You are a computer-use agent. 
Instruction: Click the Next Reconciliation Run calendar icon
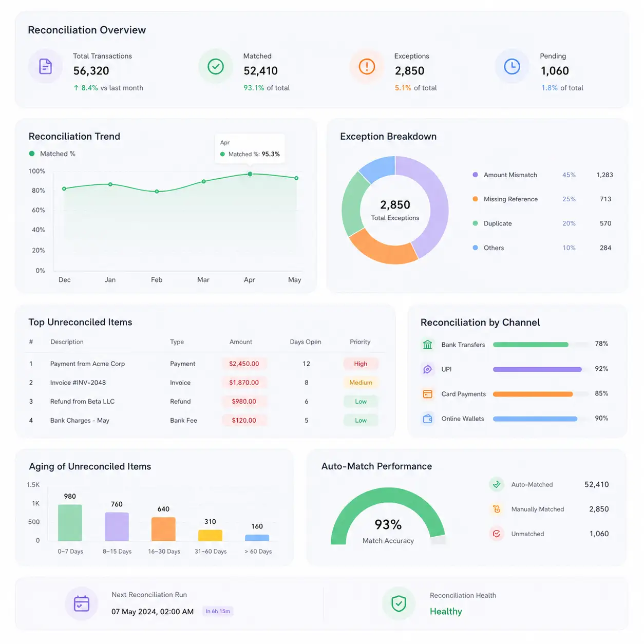(82, 603)
